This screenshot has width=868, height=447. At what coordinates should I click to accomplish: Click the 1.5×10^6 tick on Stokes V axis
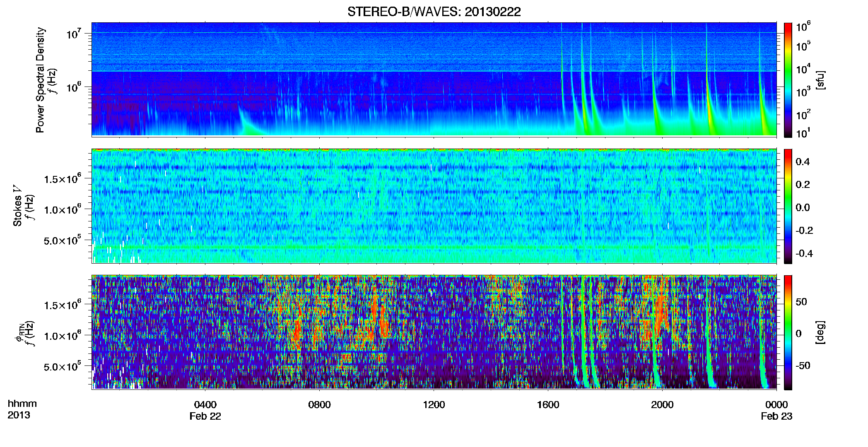click(x=63, y=178)
